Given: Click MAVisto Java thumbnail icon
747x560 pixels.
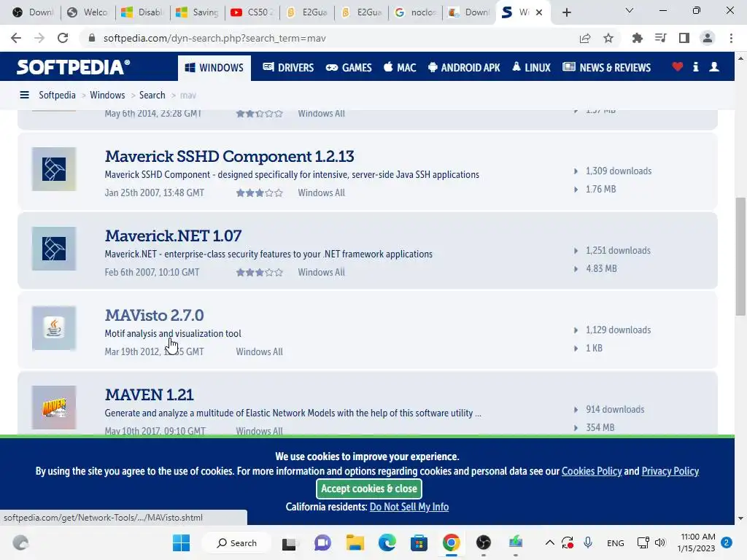Looking at the screenshot, I should click(x=54, y=328).
